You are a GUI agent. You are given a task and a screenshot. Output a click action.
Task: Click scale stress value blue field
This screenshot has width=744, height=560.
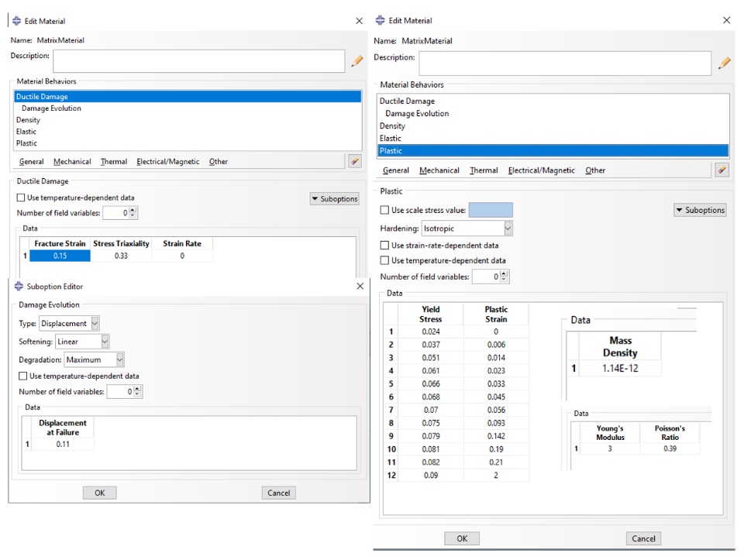(x=491, y=210)
